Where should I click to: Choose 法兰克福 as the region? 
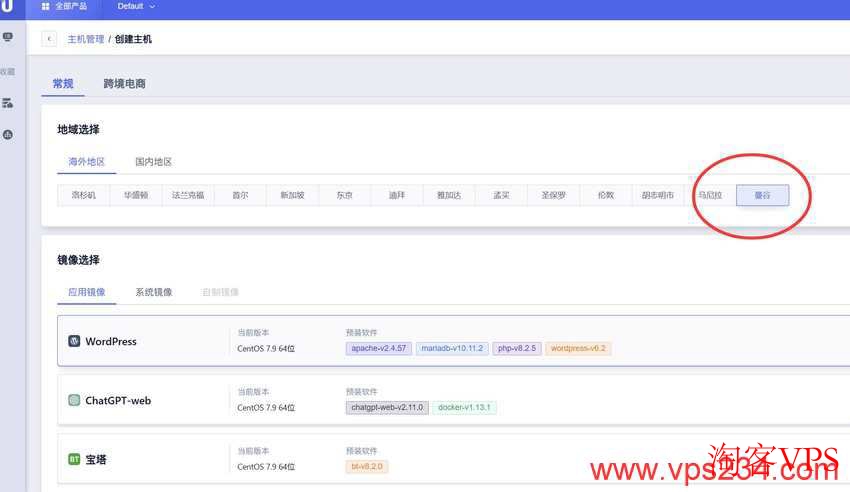(188, 195)
